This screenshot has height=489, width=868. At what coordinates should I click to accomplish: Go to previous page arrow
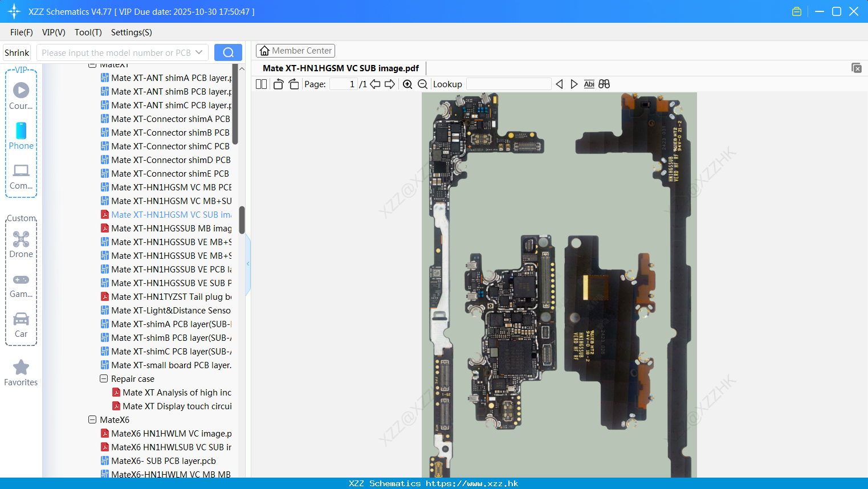375,84
